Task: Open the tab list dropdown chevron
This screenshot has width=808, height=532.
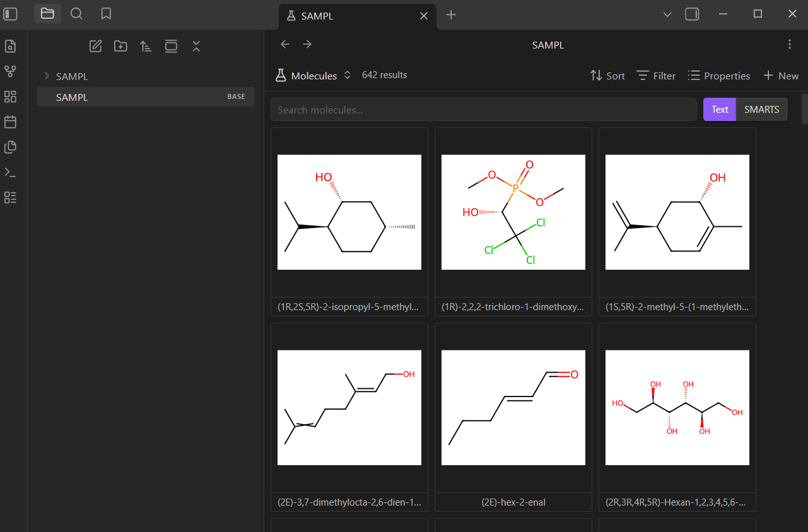Action: [667, 14]
